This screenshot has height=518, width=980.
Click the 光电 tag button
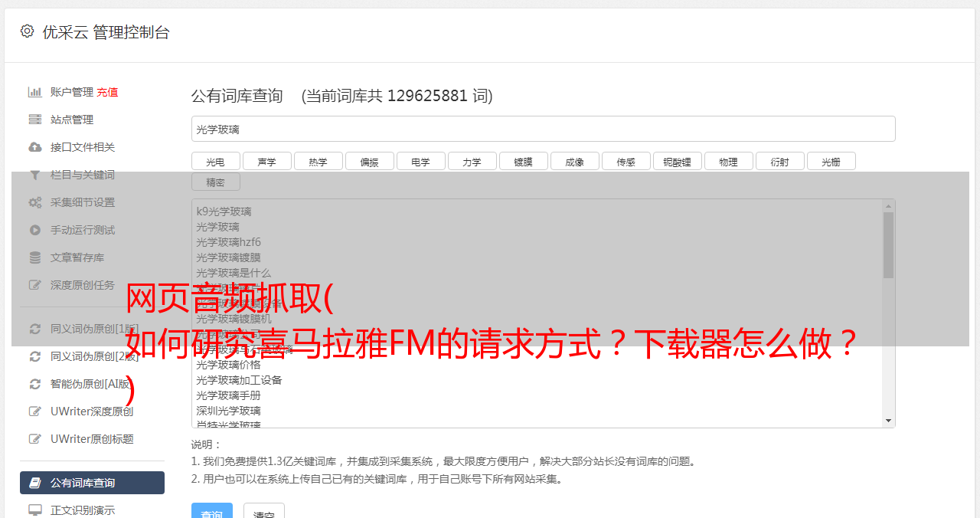point(216,161)
